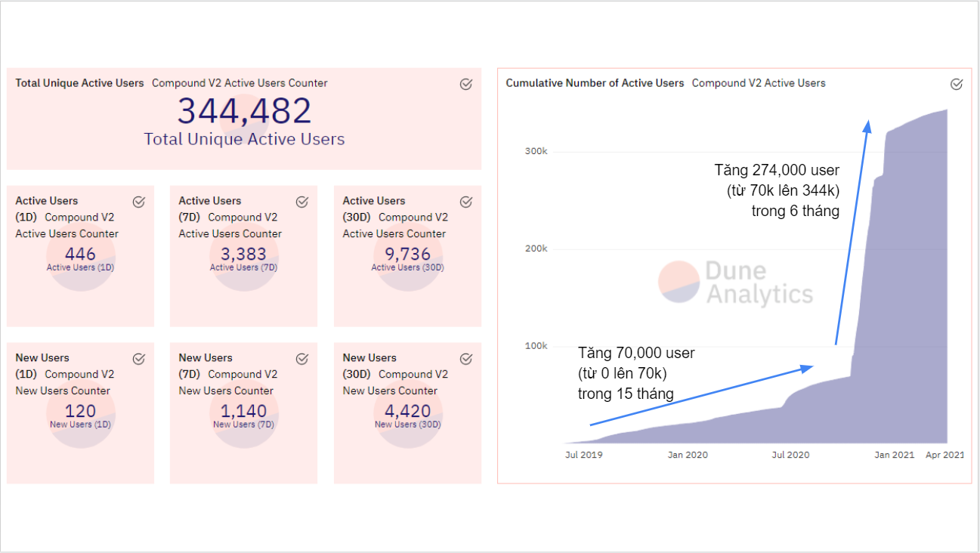
Task: Click the Jan 2020 x-axis label
Action: click(687, 455)
